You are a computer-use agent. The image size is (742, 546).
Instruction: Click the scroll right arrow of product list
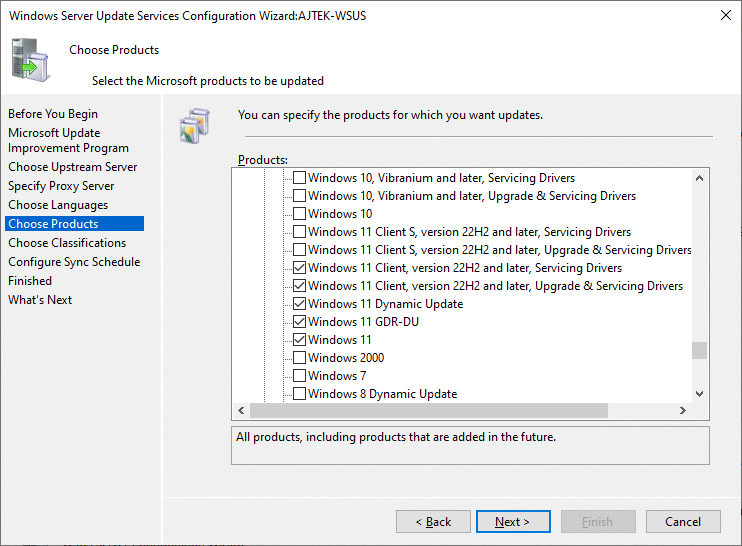click(682, 410)
